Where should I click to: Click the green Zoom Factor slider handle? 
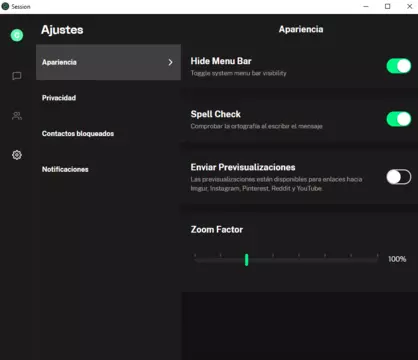point(247,260)
